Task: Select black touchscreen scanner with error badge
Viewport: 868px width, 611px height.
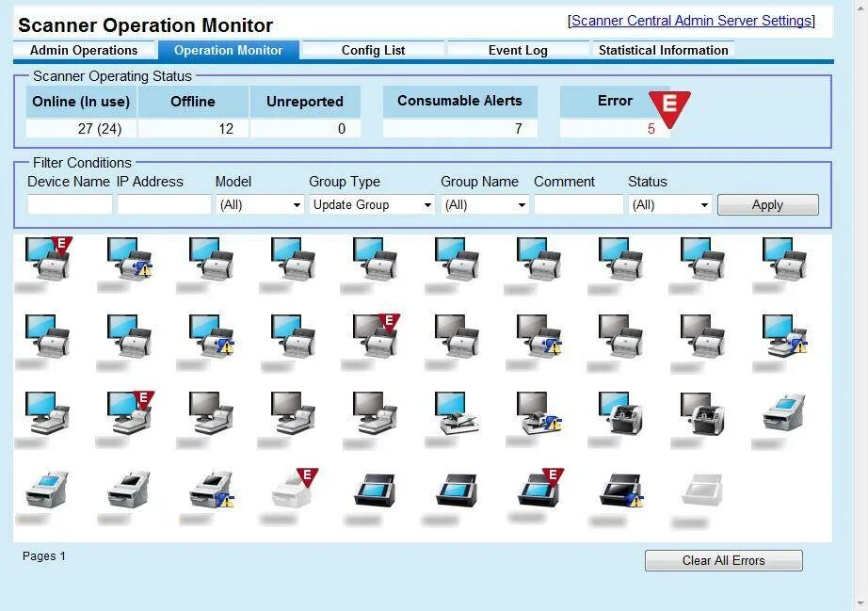Action: [x=540, y=490]
